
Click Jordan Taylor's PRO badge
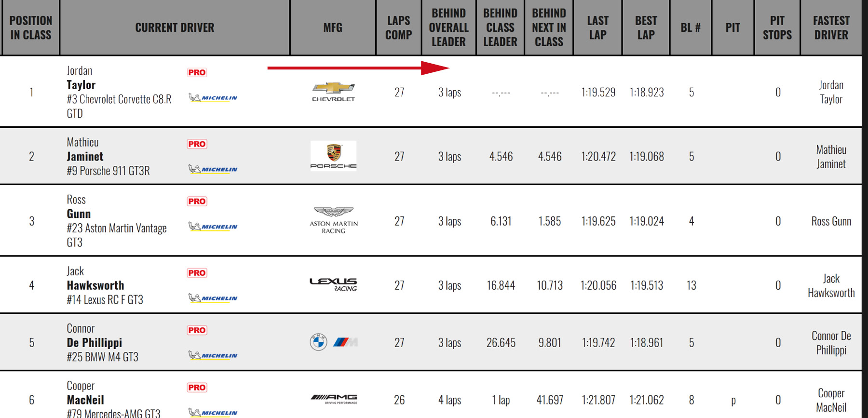[197, 72]
